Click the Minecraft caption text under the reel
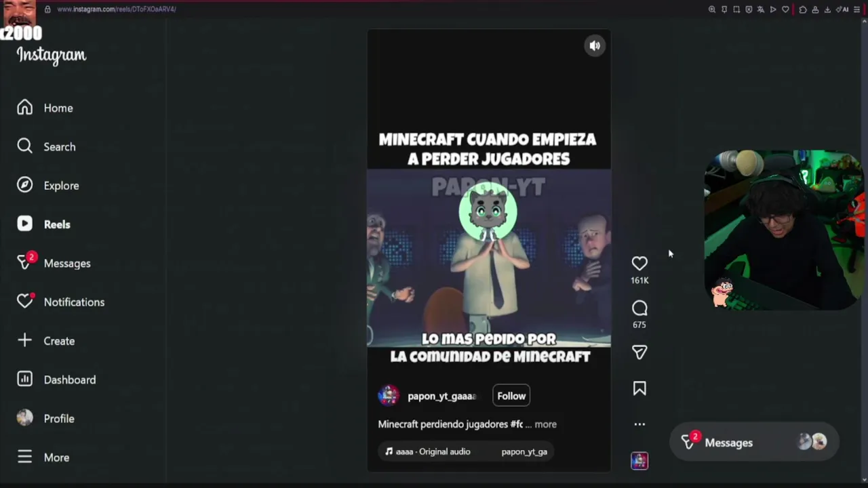The width and height of the screenshot is (868, 488). (450, 424)
